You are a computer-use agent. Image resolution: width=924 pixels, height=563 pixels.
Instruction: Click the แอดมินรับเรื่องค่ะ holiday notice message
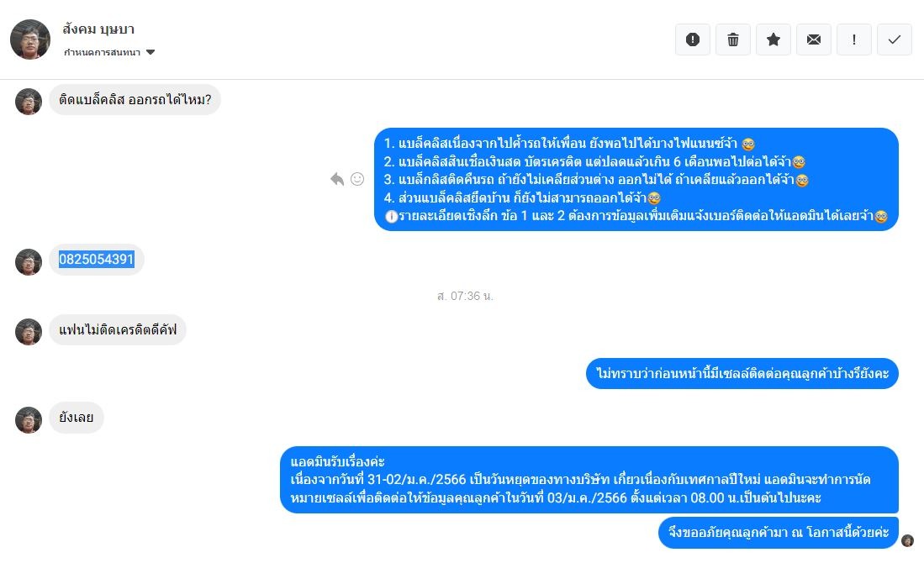(589, 479)
